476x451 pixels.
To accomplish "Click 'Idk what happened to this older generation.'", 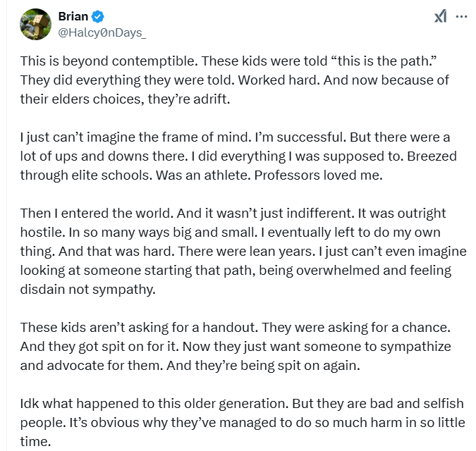I will 154,404.
